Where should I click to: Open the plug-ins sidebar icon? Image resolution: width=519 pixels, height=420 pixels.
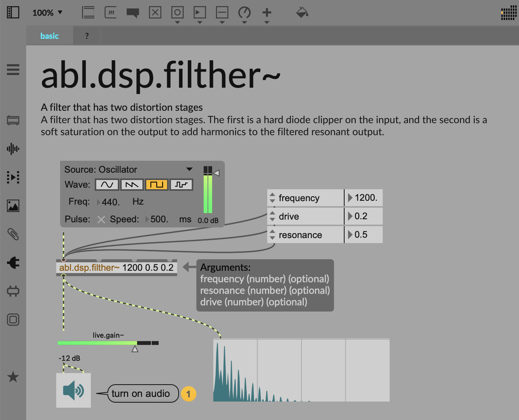[13, 263]
